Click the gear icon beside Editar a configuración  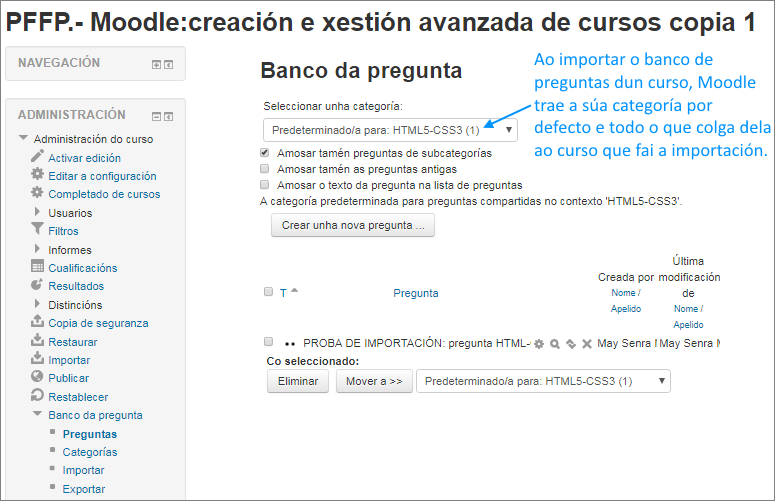pos(37,174)
